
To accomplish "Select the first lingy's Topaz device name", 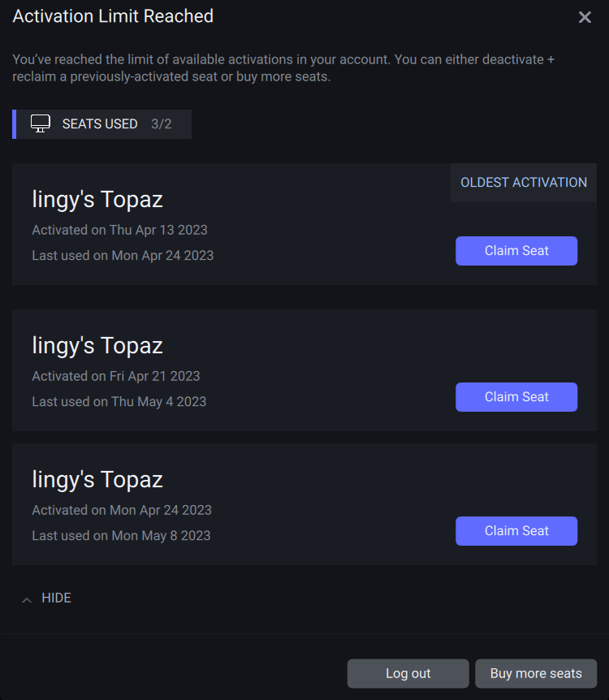I will pos(97,199).
